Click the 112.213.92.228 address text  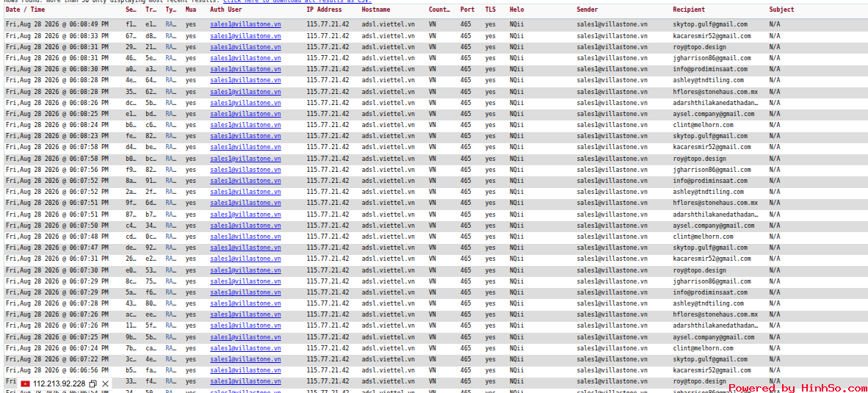[x=59, y=383]
